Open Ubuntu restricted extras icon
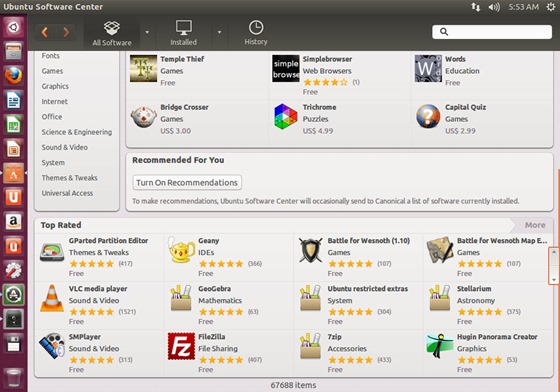The width and height of the screenshot is (560, 392). click(310, 298)
